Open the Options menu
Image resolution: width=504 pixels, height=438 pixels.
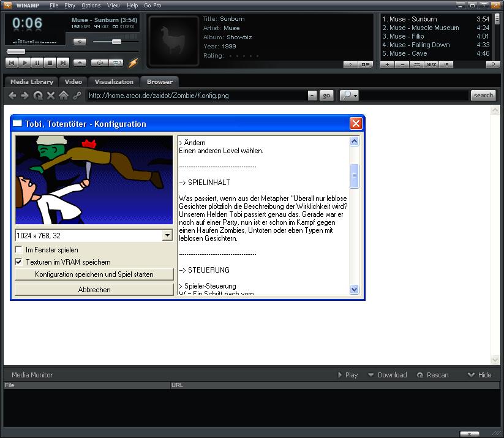pos(91,5)
